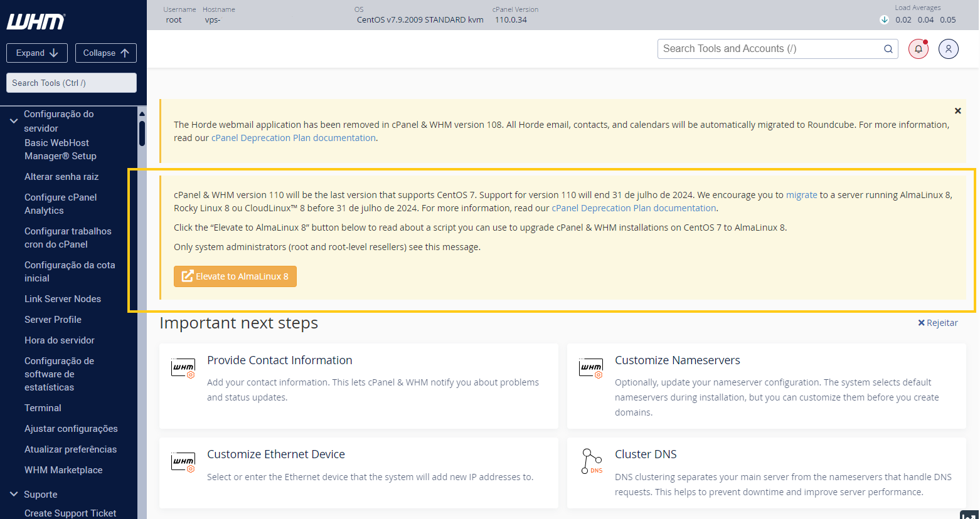Follow the migrate link
Screen dimensions: 980x519
coord(801,195)
